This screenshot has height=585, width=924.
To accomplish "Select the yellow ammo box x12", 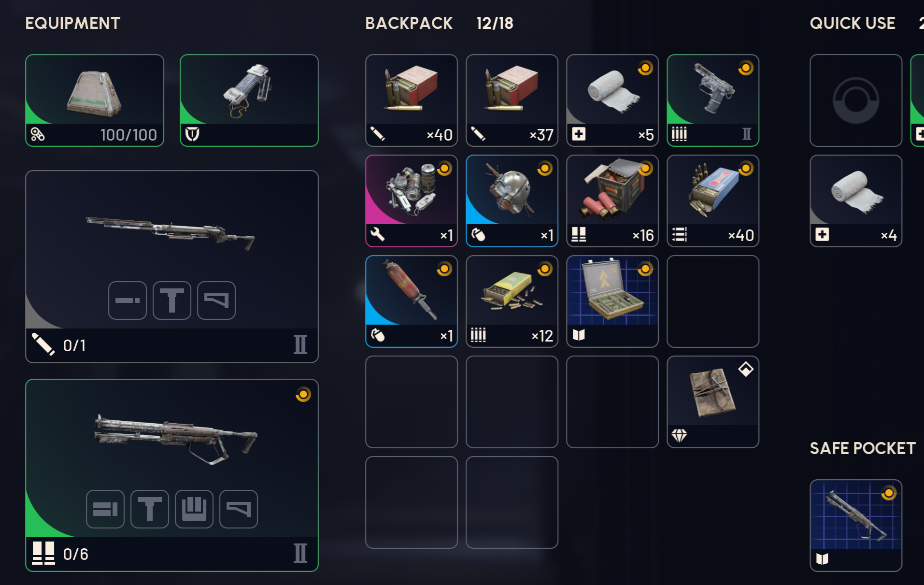I will pos(512,301).
